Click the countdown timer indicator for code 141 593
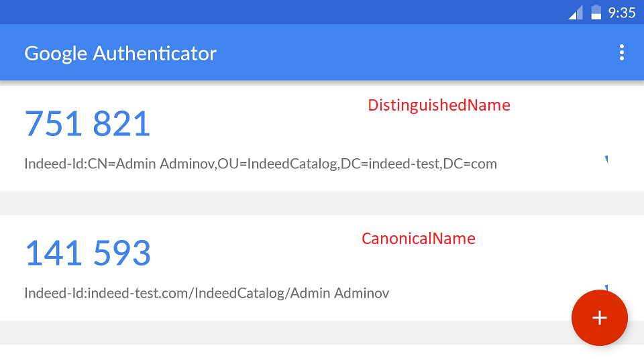Screen dimensions: 644x362 (606, 288)
